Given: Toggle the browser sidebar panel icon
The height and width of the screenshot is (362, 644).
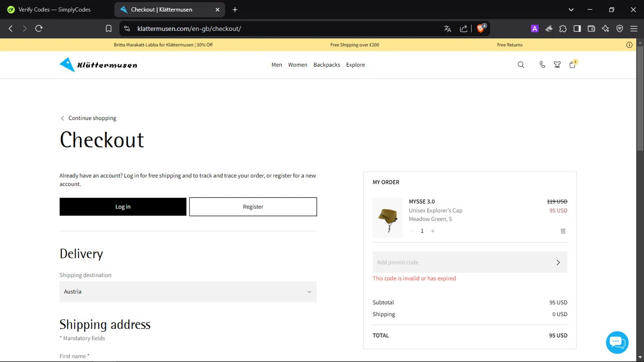Looking at the screenshot, I should tap(577, 28).
